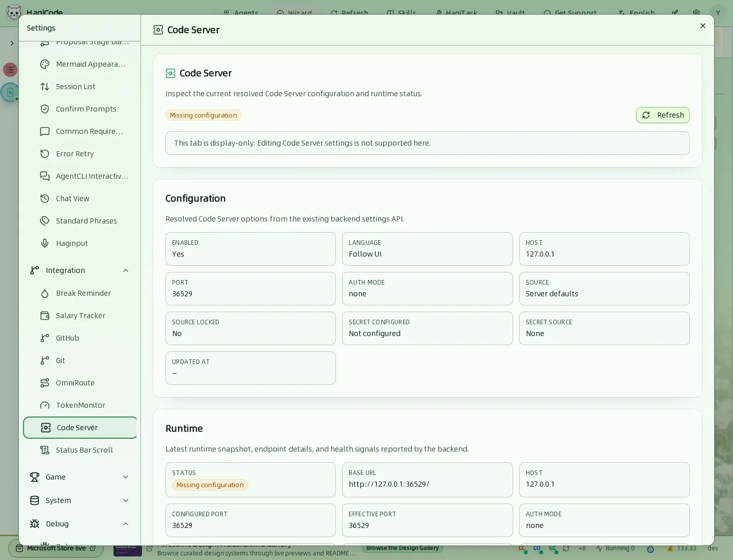Click the Debug bug icon
The height and width of the screenshot is (560, 733).
pos(35,524)
